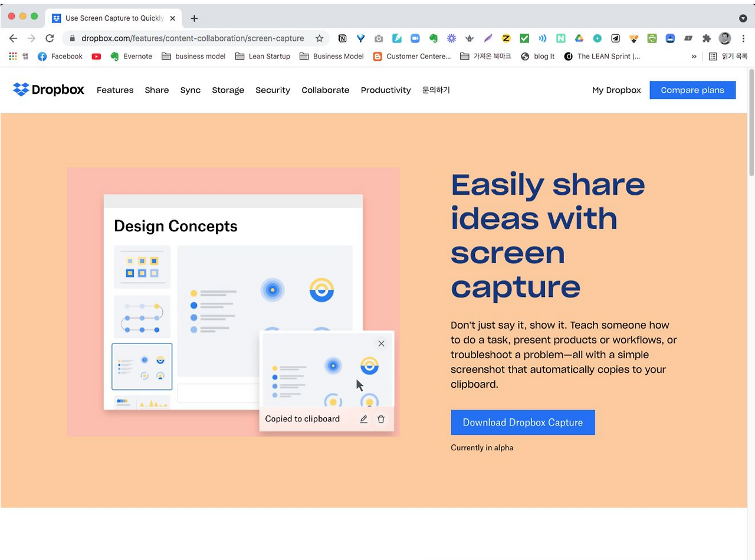
Task: Click the Compare plans button
Action: pyautogui.click(x=692, y=90)
